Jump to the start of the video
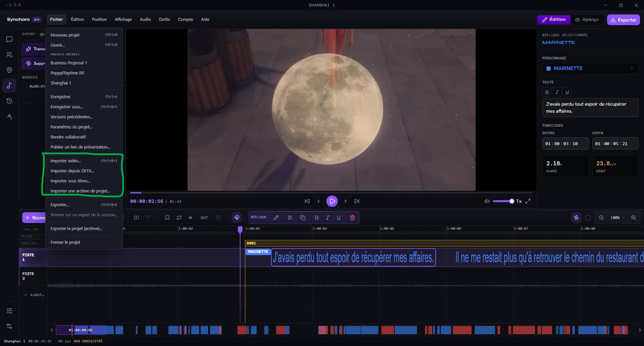Screen dimensions: 644x346 [x=307, y=201]
